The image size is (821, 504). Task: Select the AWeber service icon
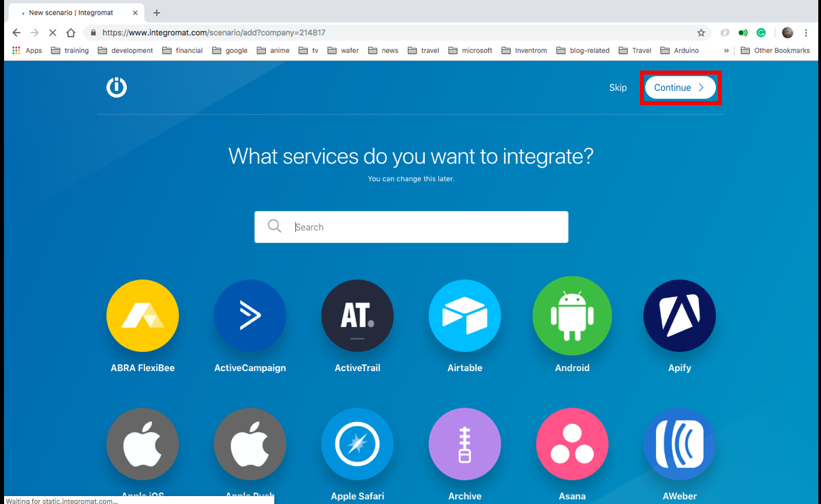[x=679, y=444]
